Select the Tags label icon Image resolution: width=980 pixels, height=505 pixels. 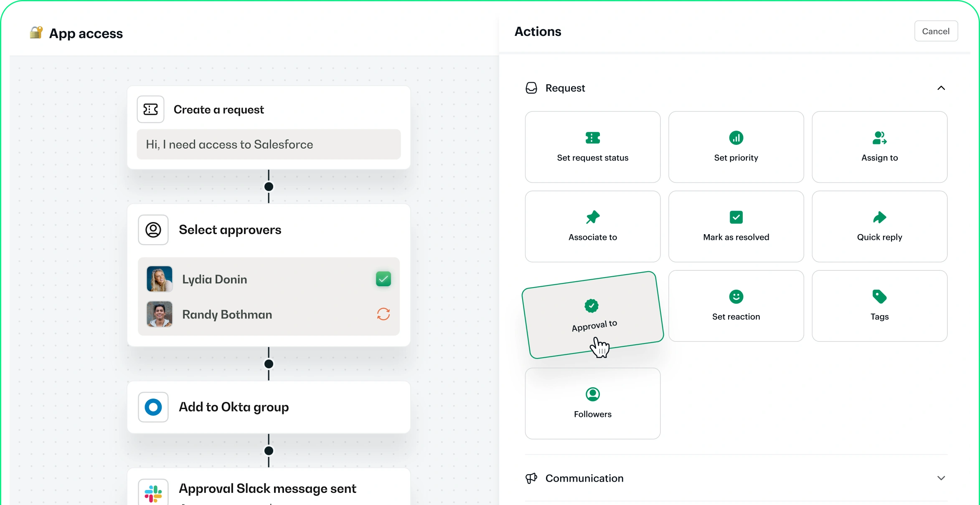pos(880,296)
